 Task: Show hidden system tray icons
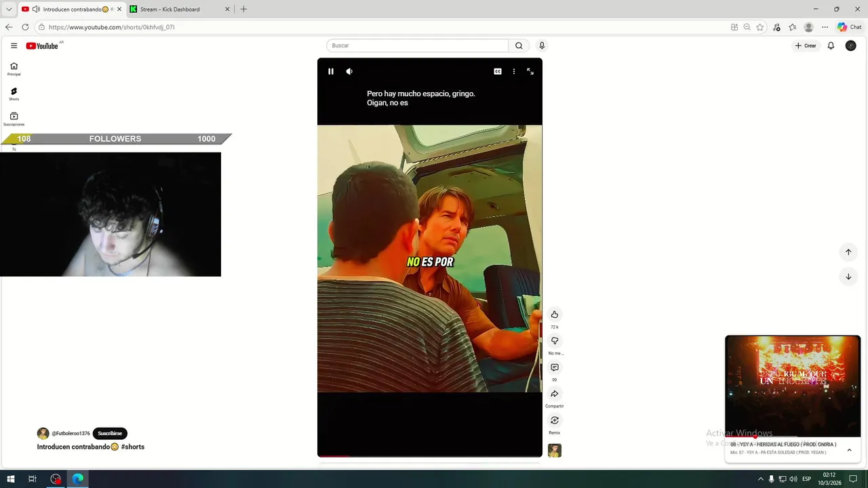click(x=760, y=479)
